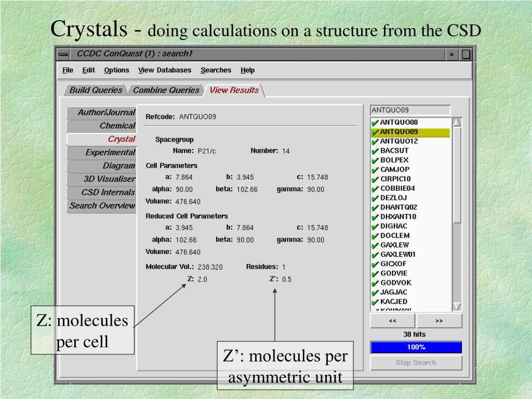Viewport: 532px width, 399px height.
Task: Select the View Results tab
Action: coord(234,90)
